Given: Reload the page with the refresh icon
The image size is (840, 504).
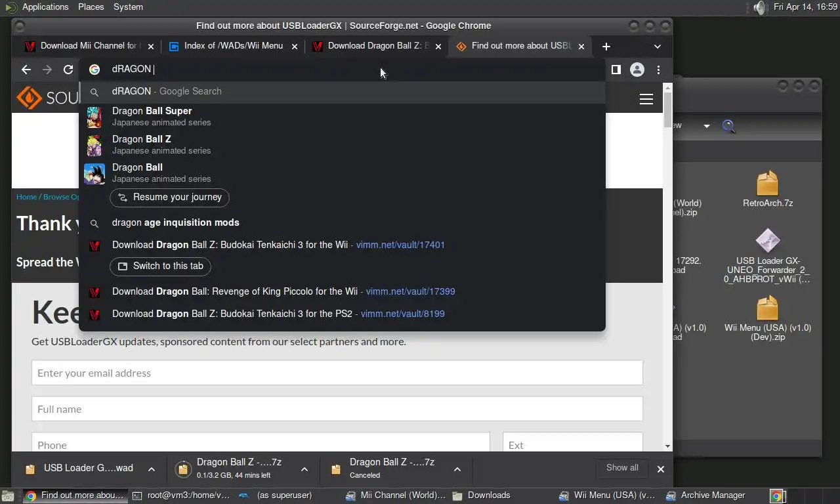Looking at the screenshot, I should pyautogui.click(x=68, y=70).
